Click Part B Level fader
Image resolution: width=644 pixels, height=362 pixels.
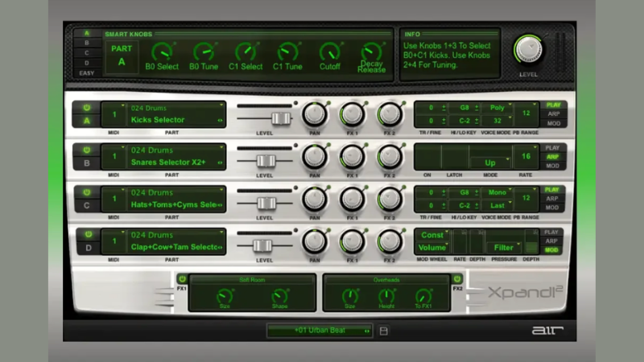266,161
